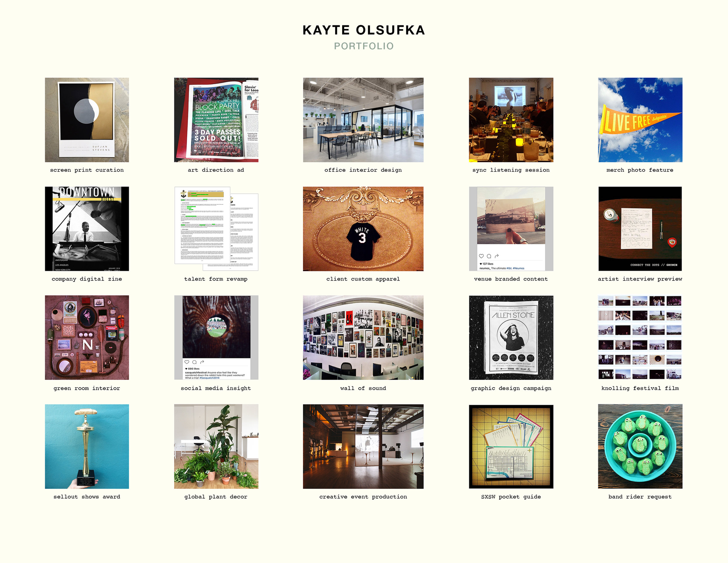Click the sellout shows award caption
The height and width of the screenshot is (563, 728).
[x=87, y=497]
